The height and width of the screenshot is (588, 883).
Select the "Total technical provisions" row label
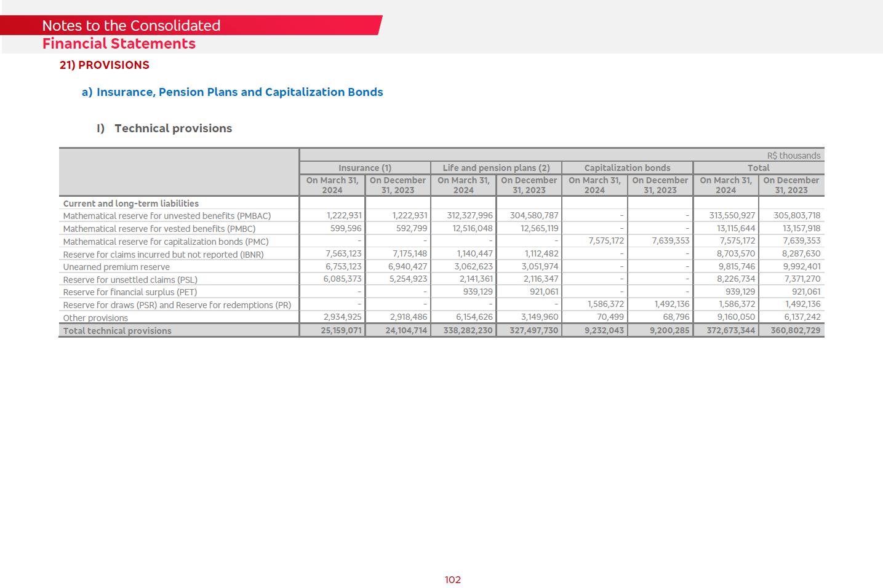pos(117,331)
